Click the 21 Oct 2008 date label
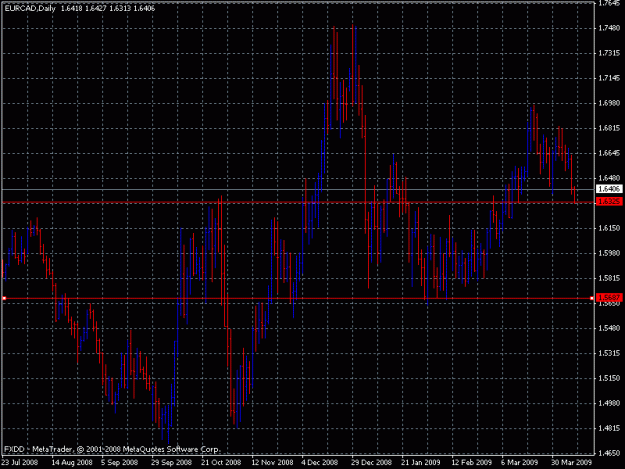The height and width of the screenshot is (469, 625). click(x=221, y=463)
